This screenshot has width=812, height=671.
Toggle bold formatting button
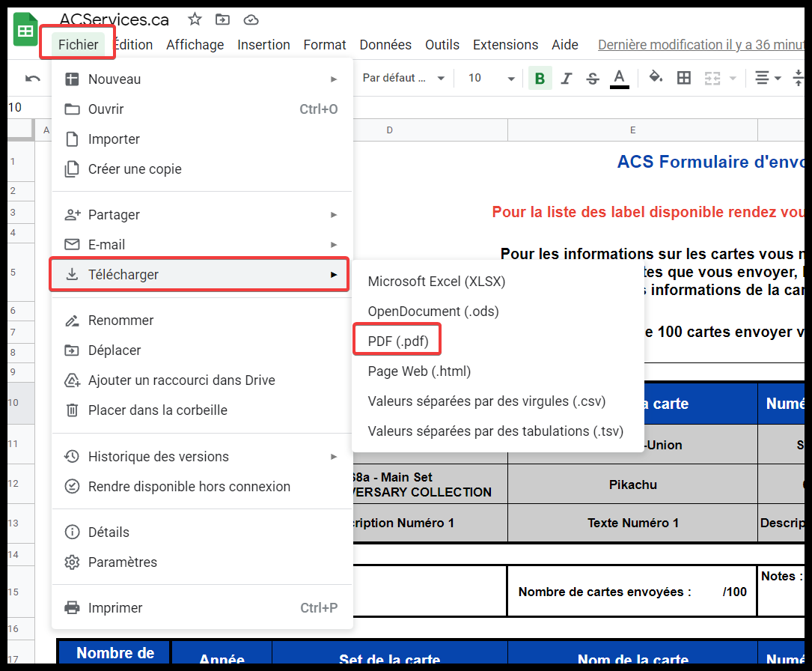(540, 78)
